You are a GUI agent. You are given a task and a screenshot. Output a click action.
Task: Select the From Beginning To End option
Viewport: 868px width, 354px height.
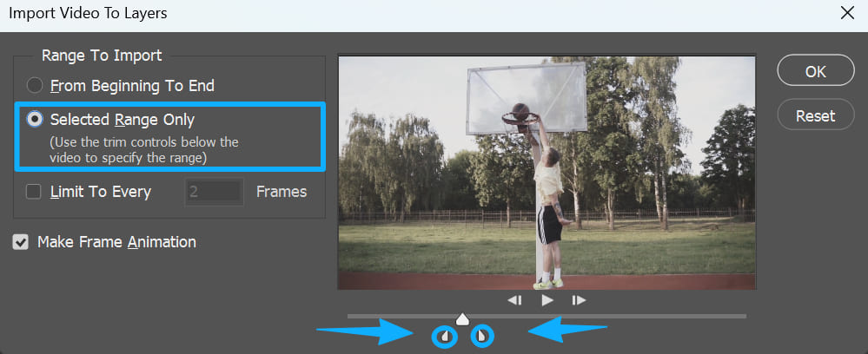click(35, 86)
